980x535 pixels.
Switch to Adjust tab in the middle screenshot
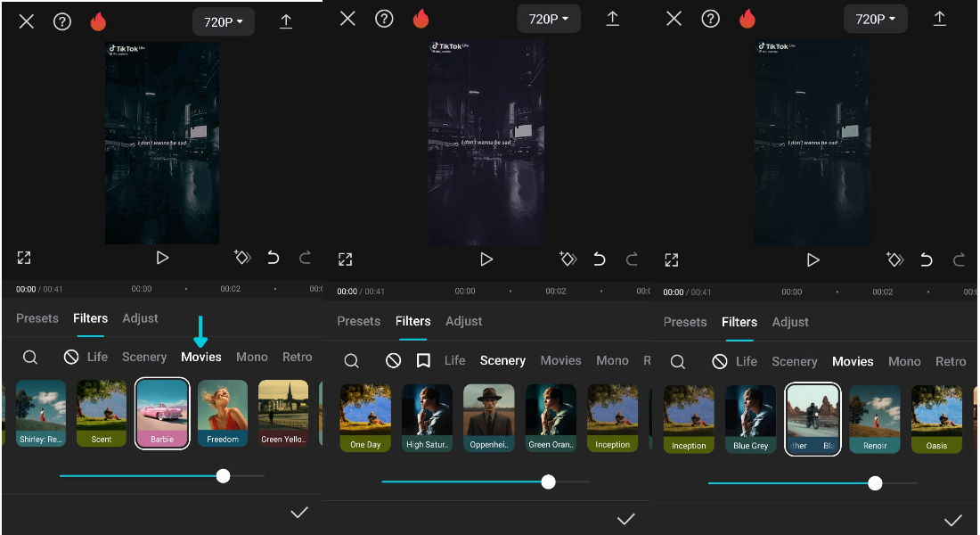[x=464, y=321]
